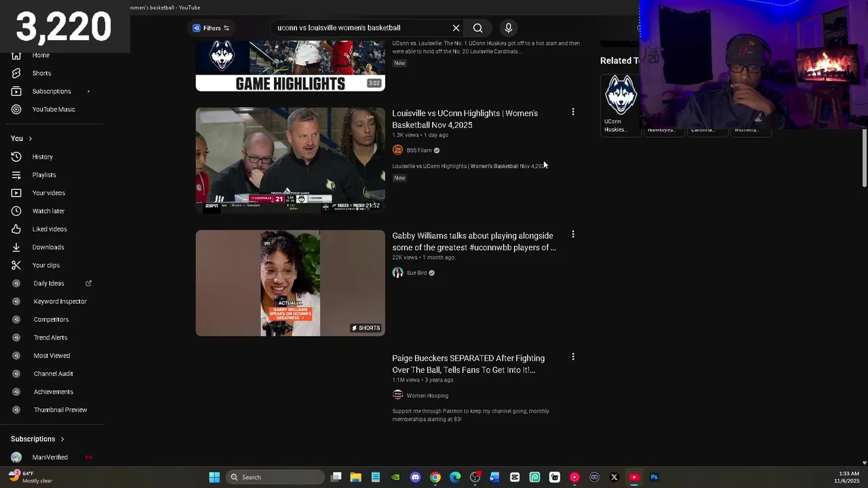The image size is (868, 488).
Task: Open Keyword Inspector tool
Action: 60,302
